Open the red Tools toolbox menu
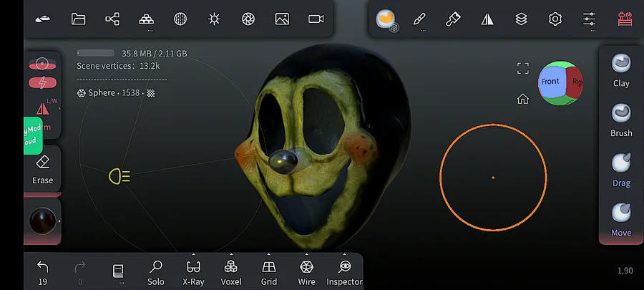The height and width of the screenshot is (290, 644). click(625, 19)
